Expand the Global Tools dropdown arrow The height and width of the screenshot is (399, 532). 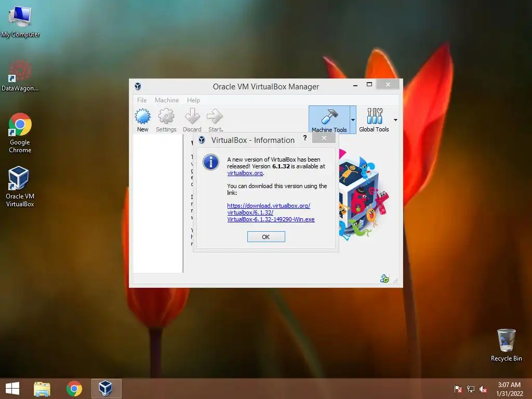(395, 120)
